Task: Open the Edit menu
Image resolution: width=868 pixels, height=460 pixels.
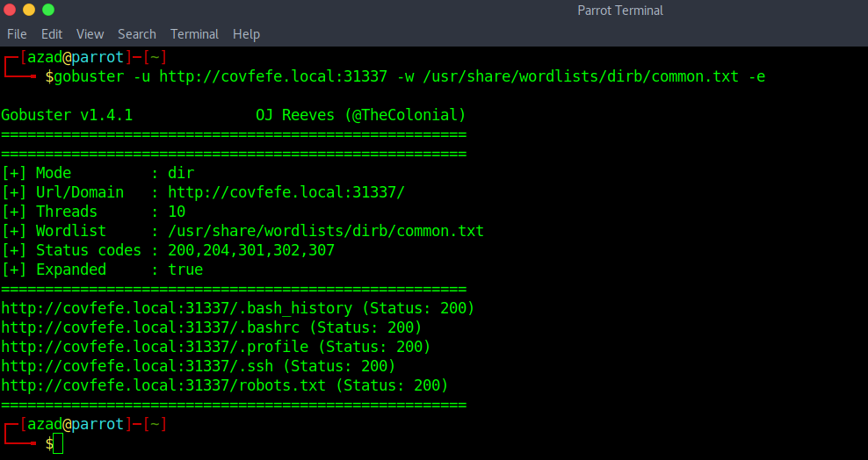Action: (52, 34)
